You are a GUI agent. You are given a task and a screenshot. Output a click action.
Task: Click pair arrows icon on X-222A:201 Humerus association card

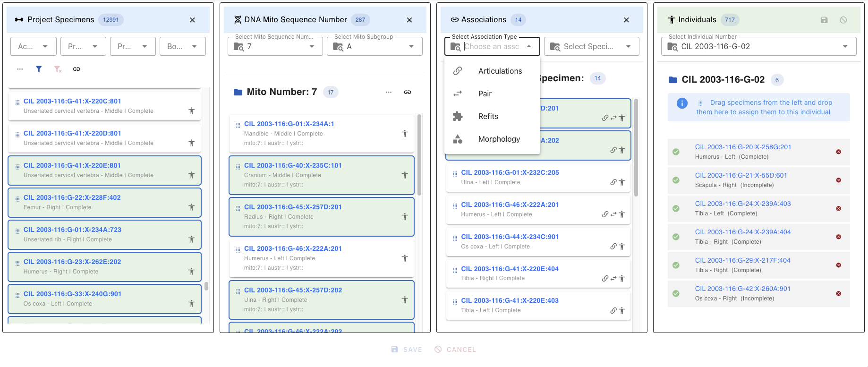click(613, 214)
